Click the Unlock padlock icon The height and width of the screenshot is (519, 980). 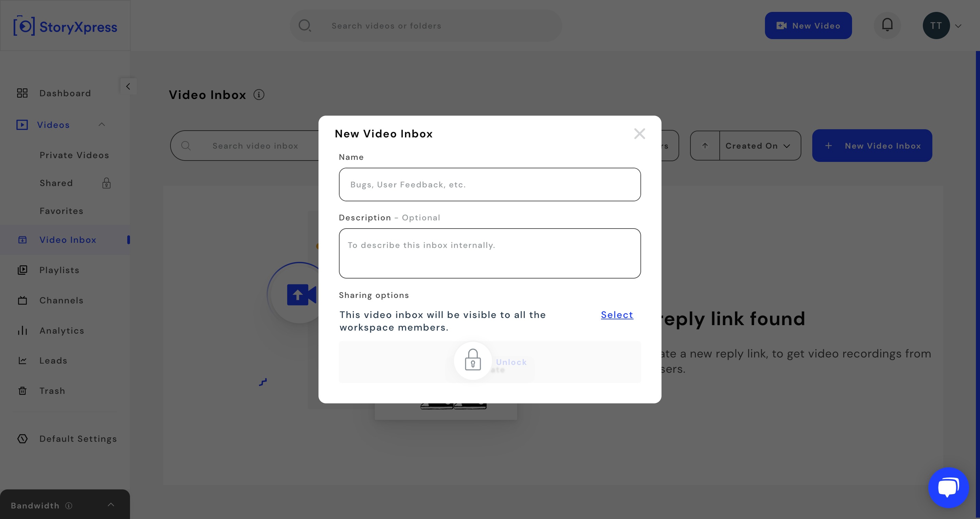click(473, 360)
